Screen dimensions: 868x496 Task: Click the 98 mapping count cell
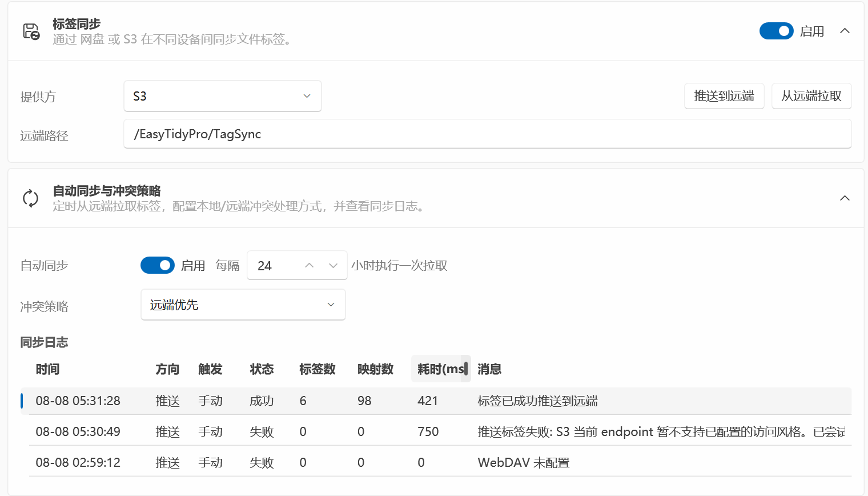tap(364, 401)
